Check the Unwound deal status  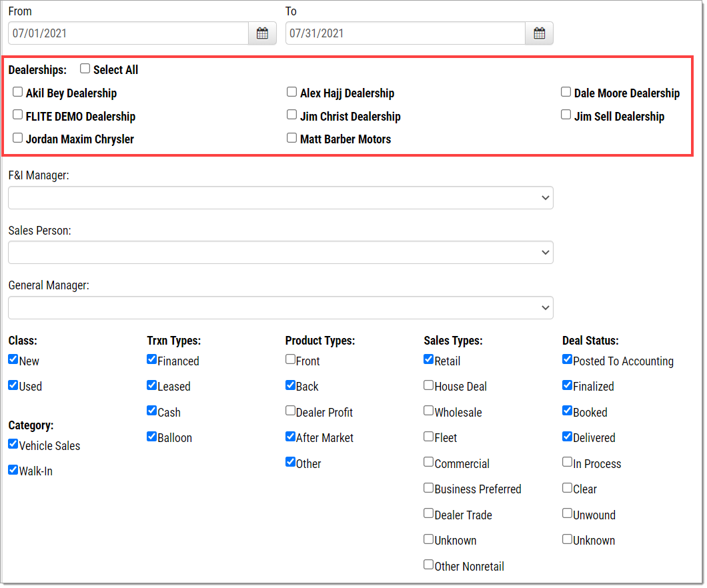coord(567,513)
